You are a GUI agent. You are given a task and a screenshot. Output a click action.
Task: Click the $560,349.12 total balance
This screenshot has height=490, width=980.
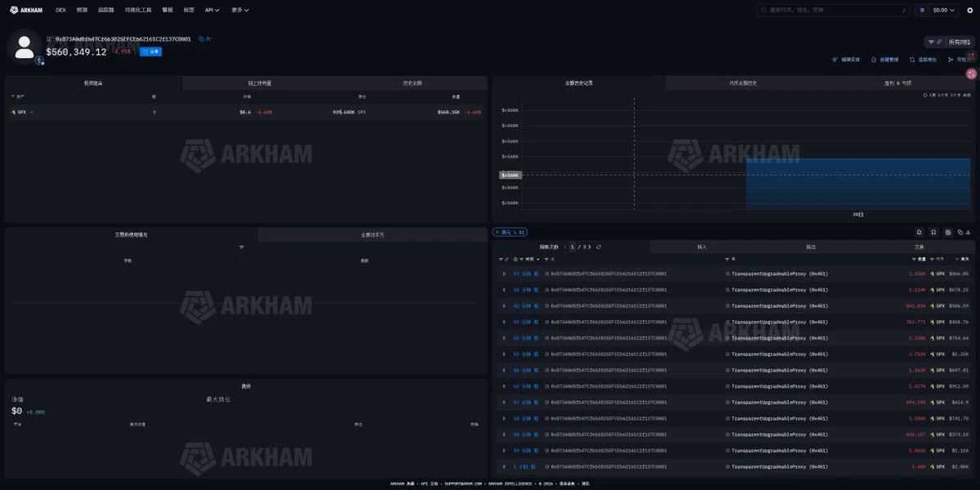tap(76, 51)
